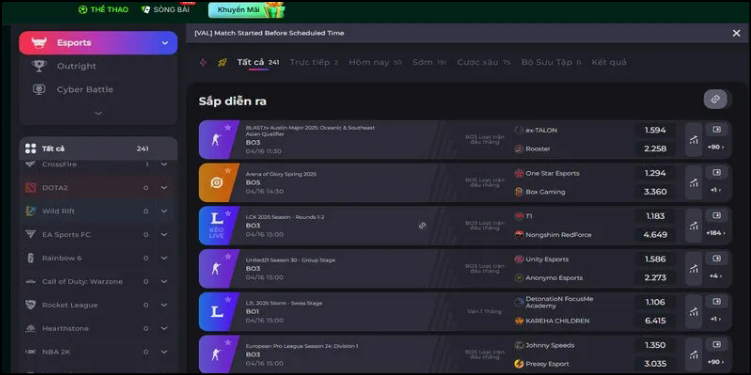Bet on KAREHA CHILDREN odds 6.415
The height and width of the screenshot is (375, 751).
655,321
